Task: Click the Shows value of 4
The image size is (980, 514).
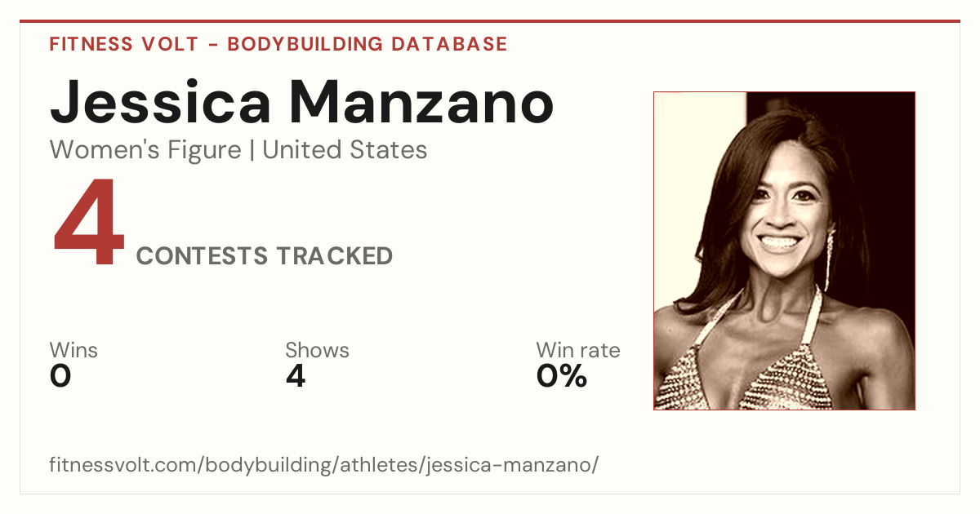Action: [x=296, y=376]
